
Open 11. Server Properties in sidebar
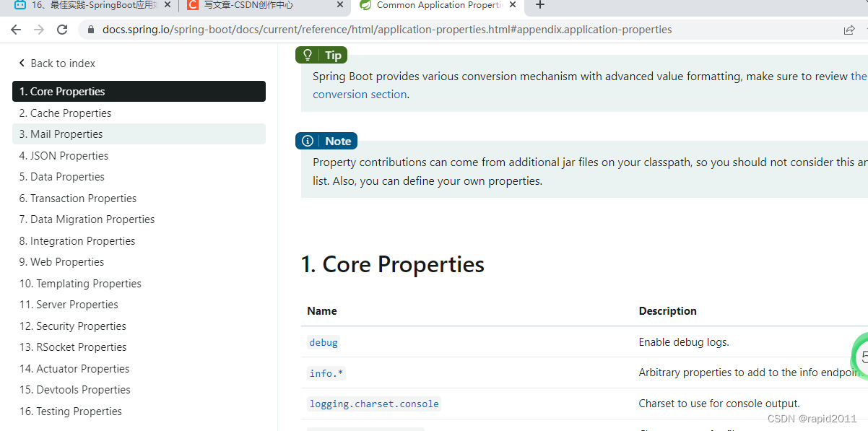point(139,305)
